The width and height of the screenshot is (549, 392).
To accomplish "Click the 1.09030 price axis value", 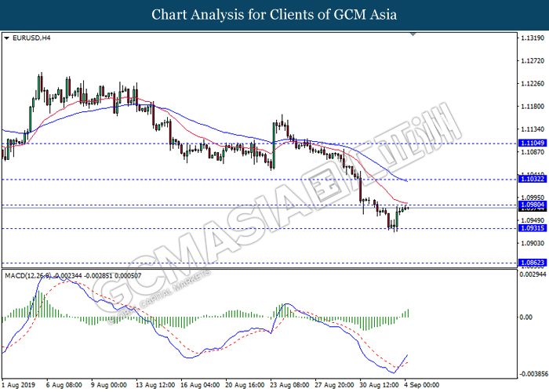I will pyautogui.click(x=533, y=243).
